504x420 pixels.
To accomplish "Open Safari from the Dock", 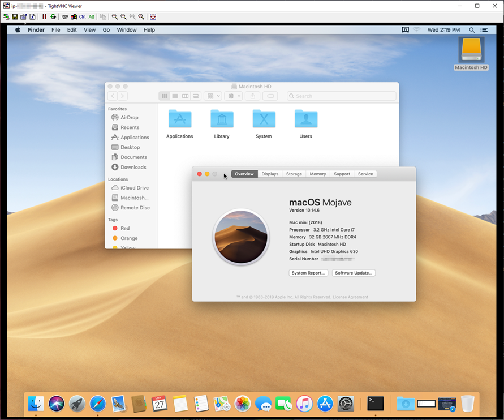I will coord(98,404).
